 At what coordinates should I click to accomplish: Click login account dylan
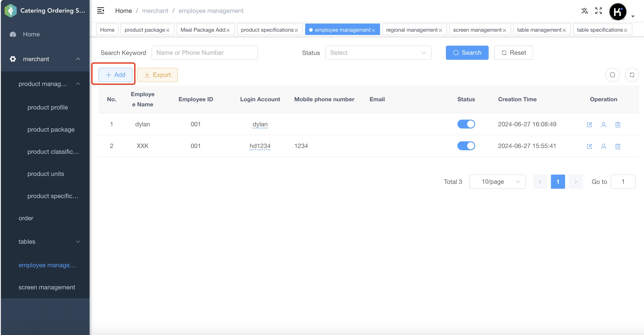pos(260,124)
